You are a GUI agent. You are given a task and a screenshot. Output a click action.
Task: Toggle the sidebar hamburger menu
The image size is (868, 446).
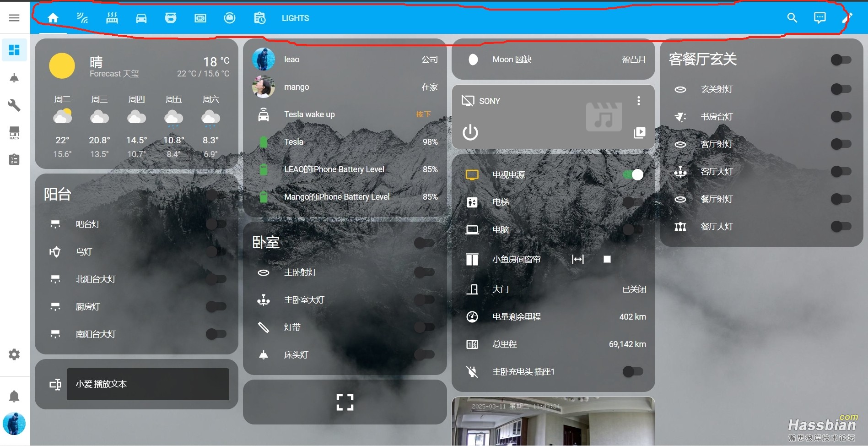click(14, 18)
